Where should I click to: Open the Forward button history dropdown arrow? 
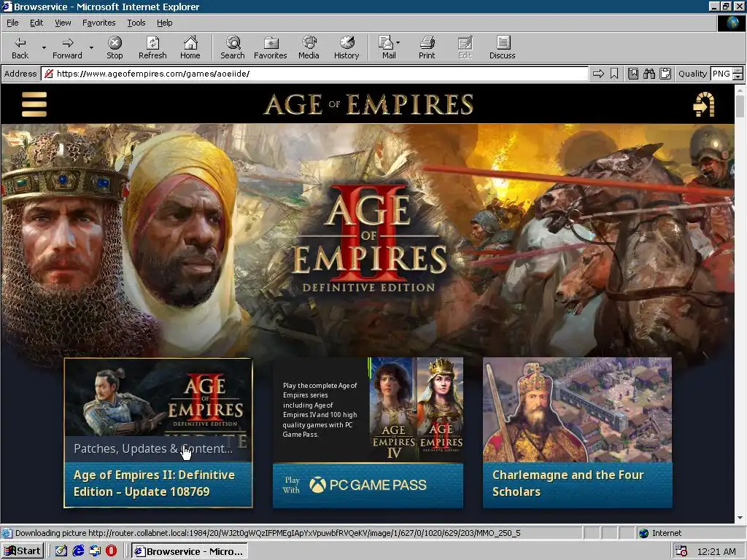coord(91,47)
